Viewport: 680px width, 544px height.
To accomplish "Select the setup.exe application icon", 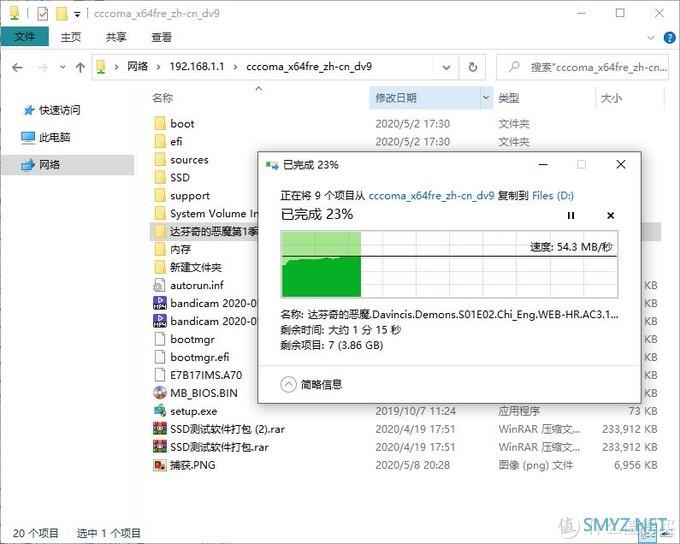I will pos(160,411).
